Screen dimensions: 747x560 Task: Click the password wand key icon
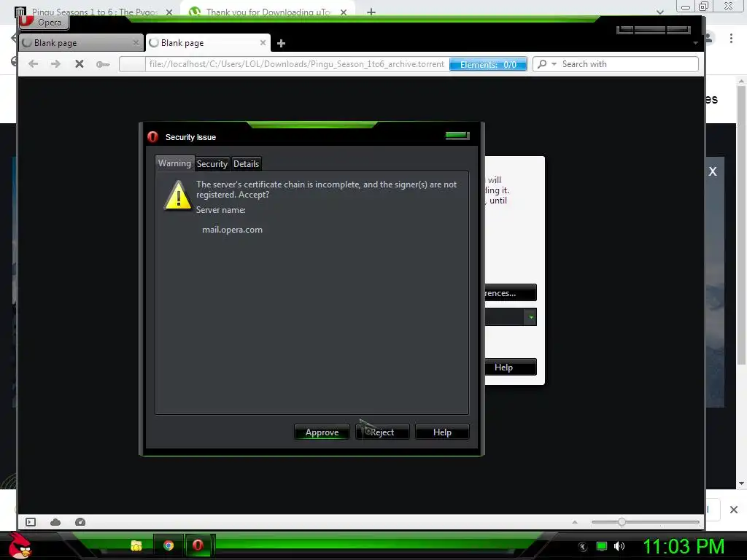pos(102,64)
